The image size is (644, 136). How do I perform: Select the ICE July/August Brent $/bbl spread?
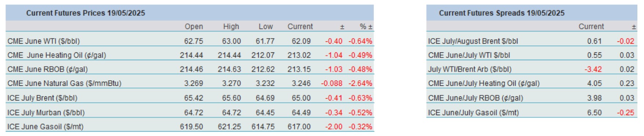(473, 41)
